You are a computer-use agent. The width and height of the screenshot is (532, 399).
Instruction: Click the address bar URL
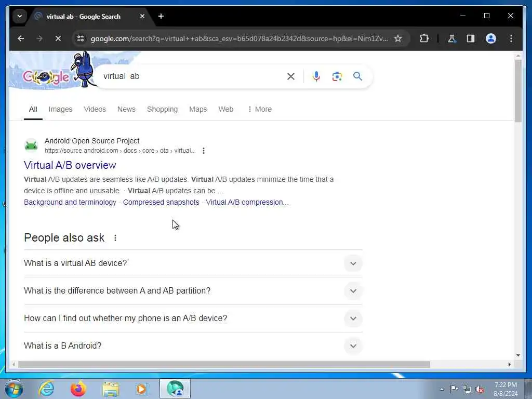tap(239, 38)
